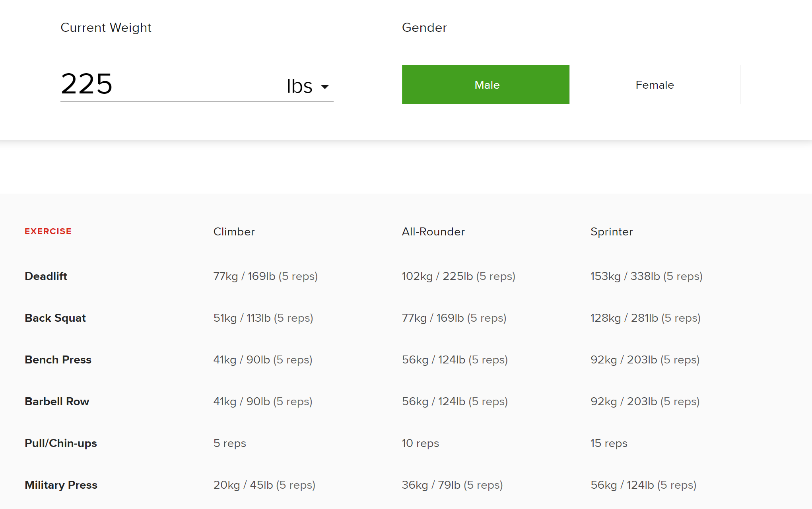The image size is (812, 509).
Task: Click the Bench Press exercise label
Action: [58, 359]
